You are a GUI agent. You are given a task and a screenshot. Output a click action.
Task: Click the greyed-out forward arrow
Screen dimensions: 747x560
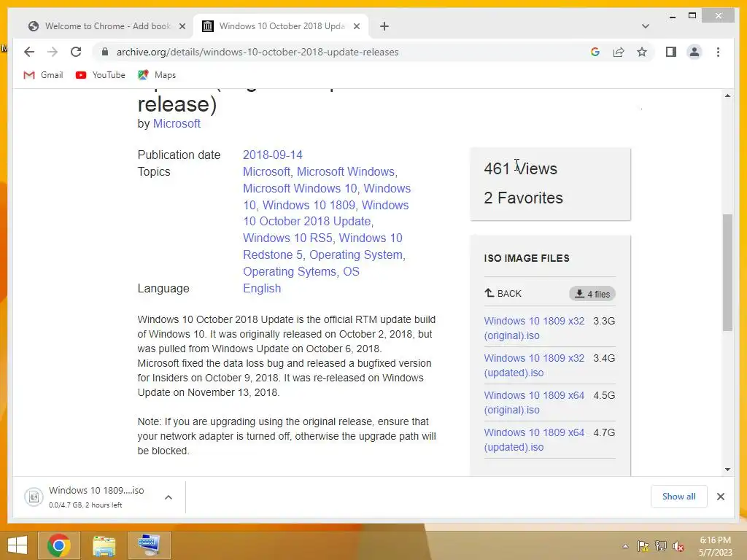tap(53, 52)
